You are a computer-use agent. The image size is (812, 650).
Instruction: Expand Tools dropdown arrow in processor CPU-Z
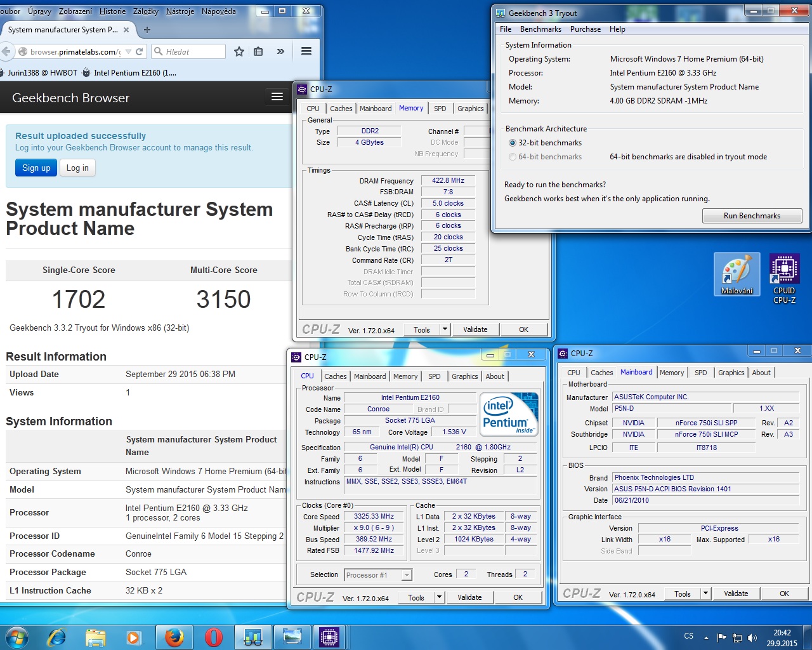pyautogui.click(x=439, y=597)
